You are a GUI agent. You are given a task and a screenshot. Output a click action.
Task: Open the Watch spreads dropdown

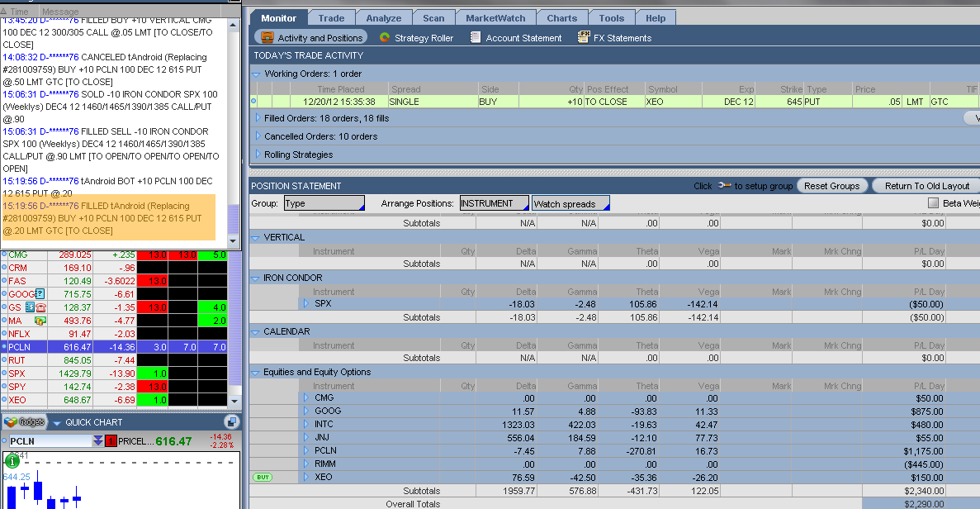click(570, 203)
